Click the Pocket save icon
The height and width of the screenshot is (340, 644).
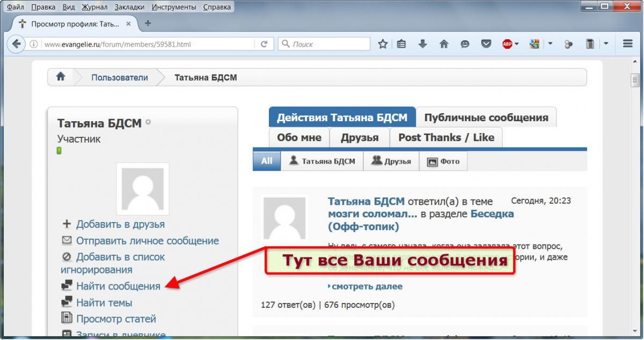[x=486, y=44]
